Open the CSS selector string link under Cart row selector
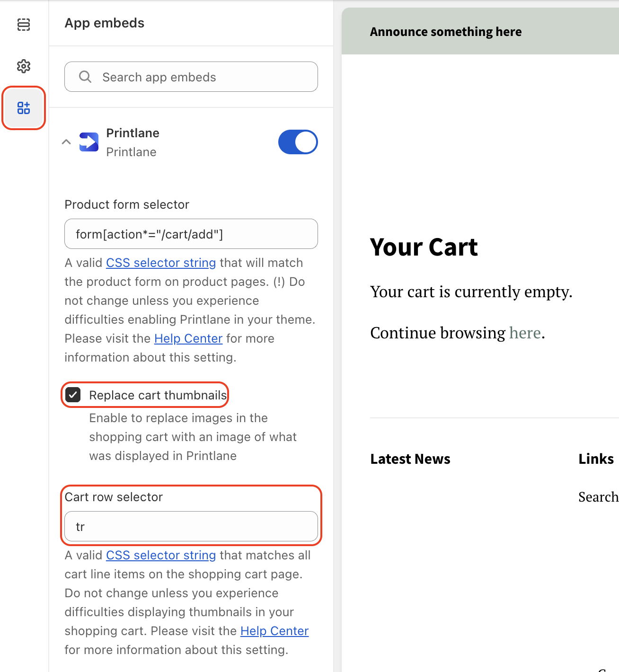Screen dimensions: 619x672 161,555
